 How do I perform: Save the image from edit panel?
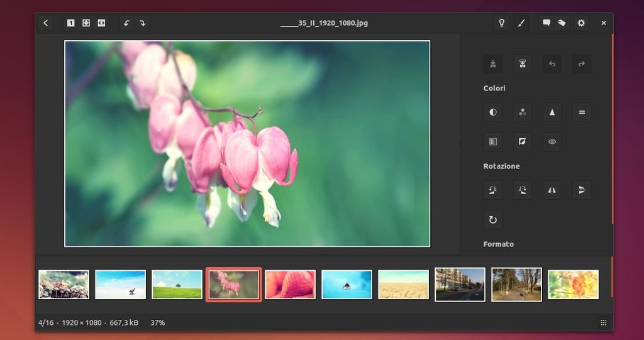[x=493, y=63]
